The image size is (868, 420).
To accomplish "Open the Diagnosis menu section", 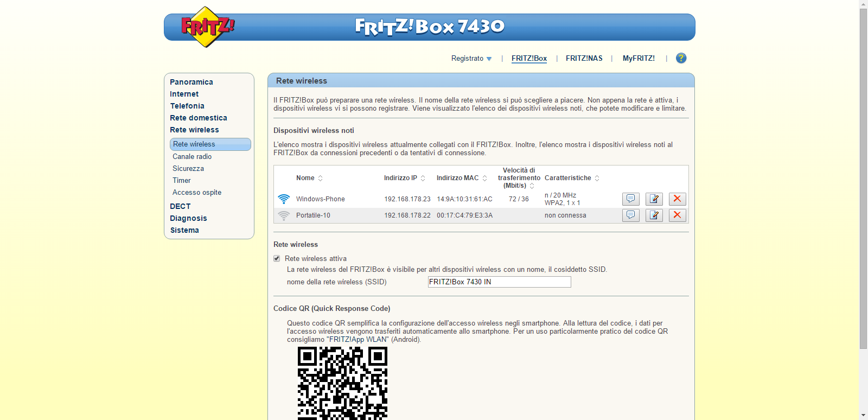I will (188, 218).
